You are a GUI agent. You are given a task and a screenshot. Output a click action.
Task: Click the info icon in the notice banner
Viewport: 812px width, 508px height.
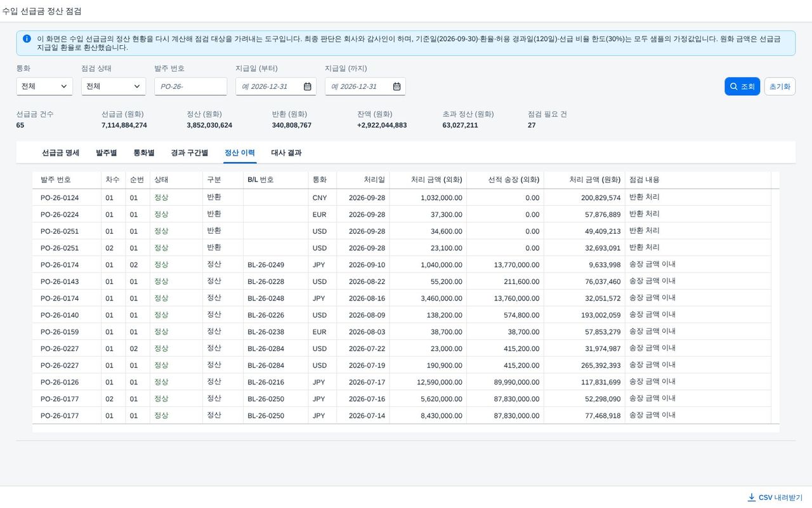point(27,39)
